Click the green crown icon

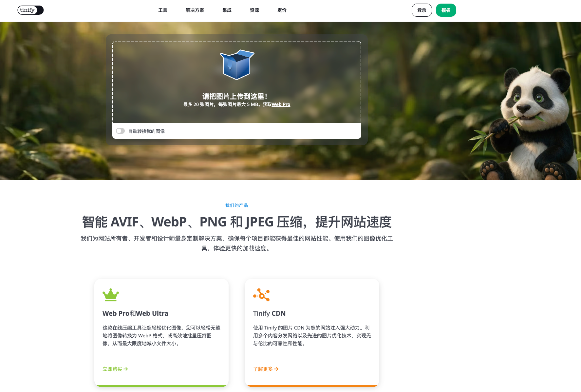111,295
